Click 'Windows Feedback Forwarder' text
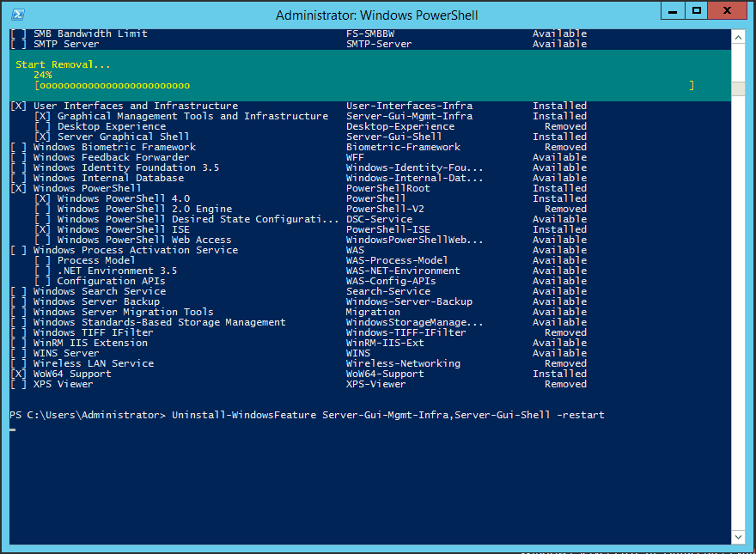 112,157
